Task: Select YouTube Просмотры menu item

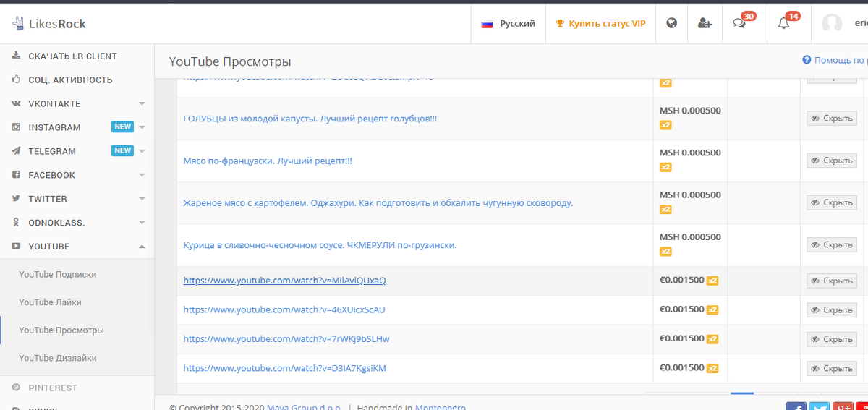Action: coord(61,330)
